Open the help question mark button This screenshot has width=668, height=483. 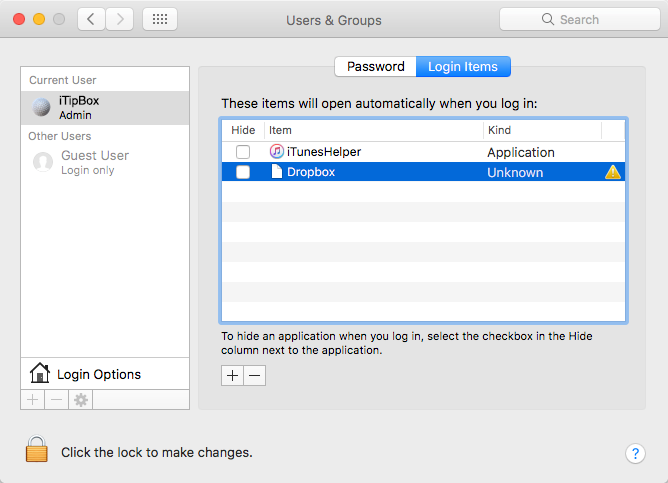point(635,453)
